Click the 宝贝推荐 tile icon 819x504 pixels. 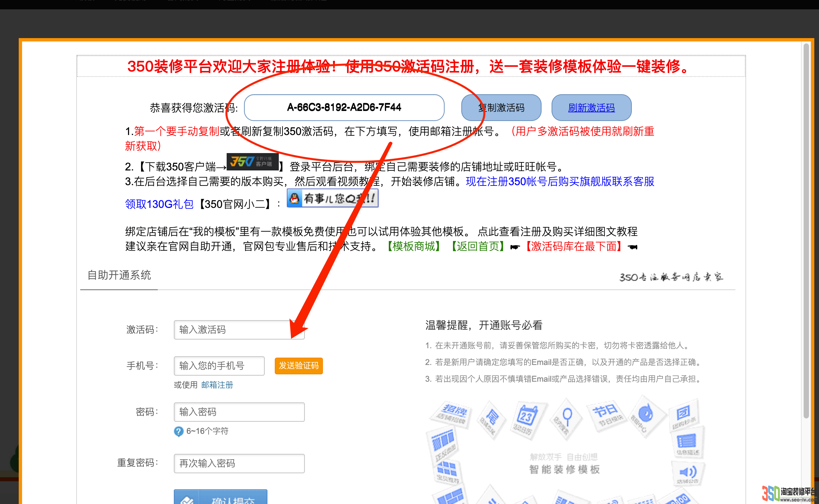coord(447,472)
